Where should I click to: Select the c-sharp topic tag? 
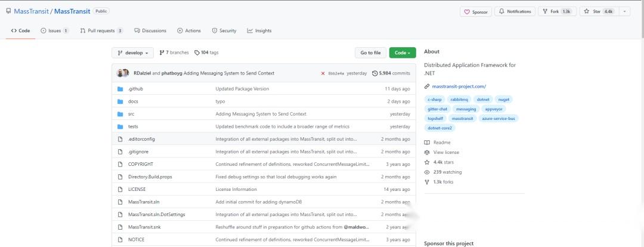point(435,100)
